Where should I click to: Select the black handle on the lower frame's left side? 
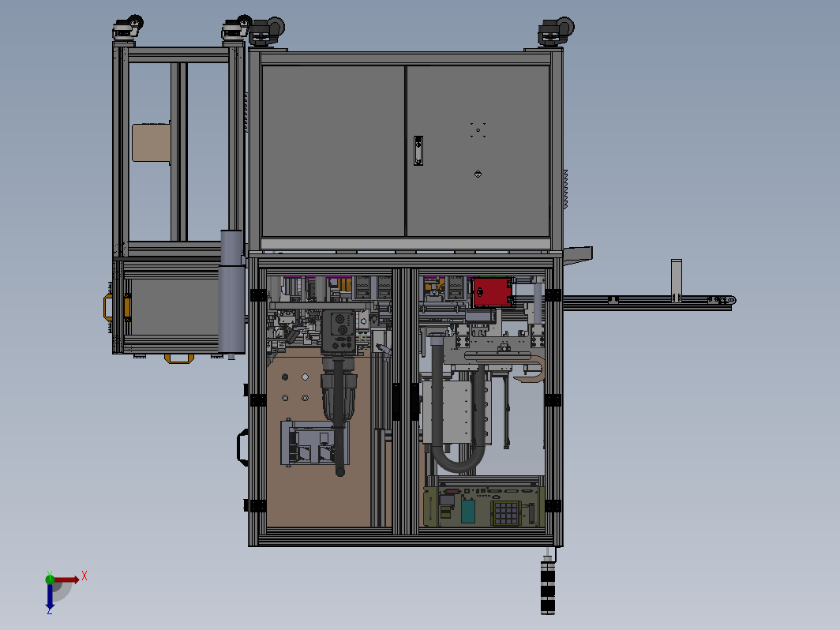pos(242,448)
